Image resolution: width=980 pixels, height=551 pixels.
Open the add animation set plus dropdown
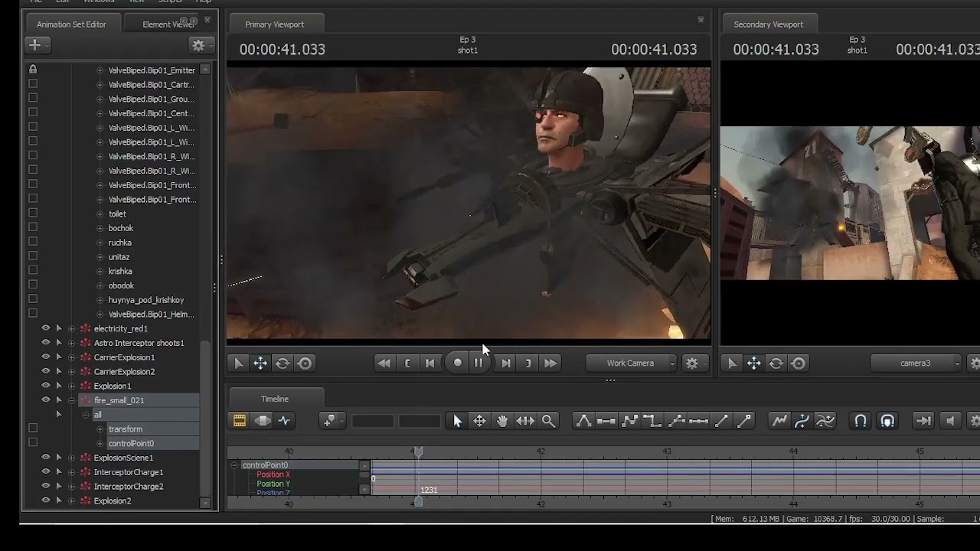(37, 45)
